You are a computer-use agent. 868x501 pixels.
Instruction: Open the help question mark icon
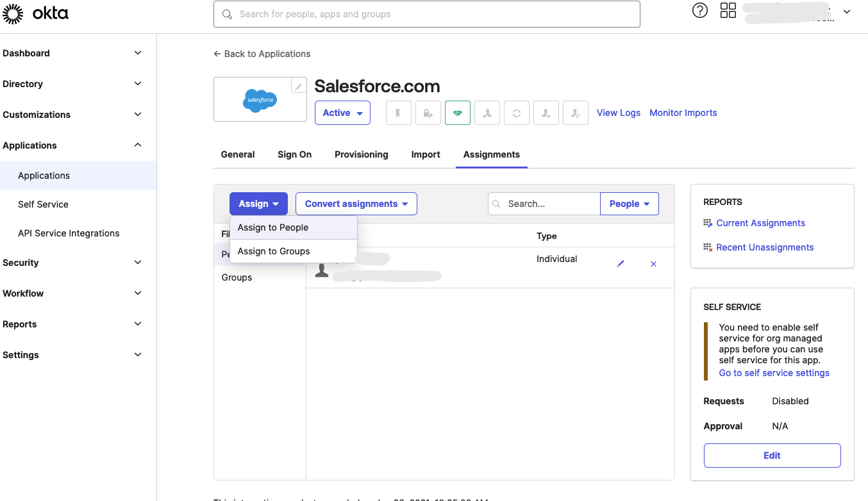[700, 10]
